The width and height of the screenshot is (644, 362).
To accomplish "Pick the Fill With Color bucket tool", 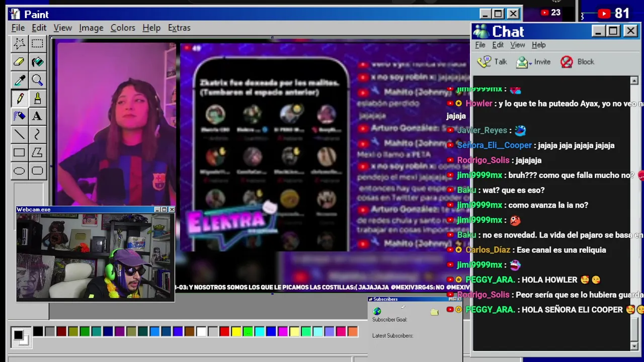I will [37, 62].
